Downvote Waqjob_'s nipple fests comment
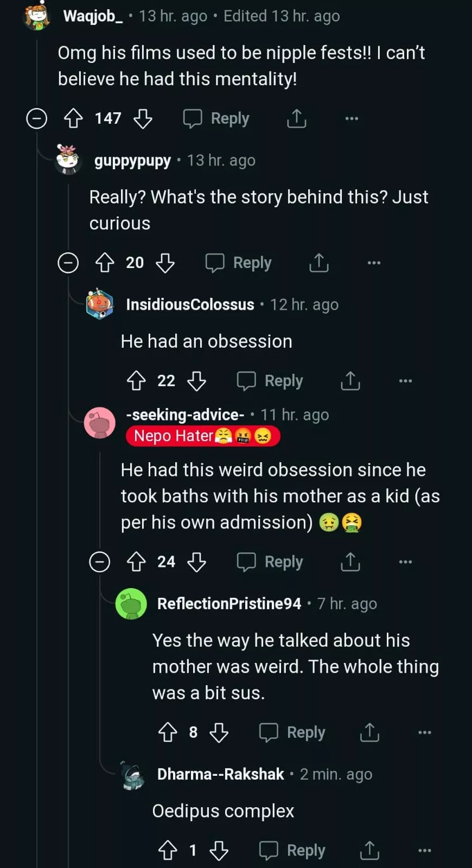The width and height of the screenshot is (472, 868). tap(143, 118)
